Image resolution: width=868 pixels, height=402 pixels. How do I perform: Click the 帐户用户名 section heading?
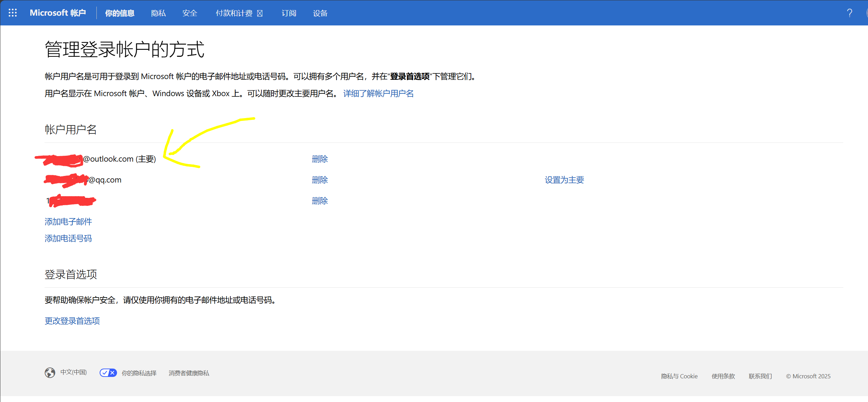click(71, 130)
